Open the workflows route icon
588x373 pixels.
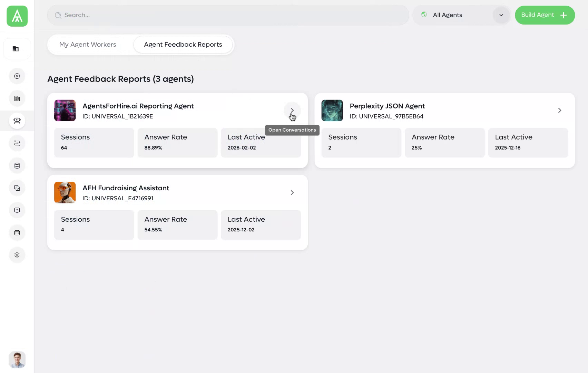pyautogui.click(x=17, y=143)
